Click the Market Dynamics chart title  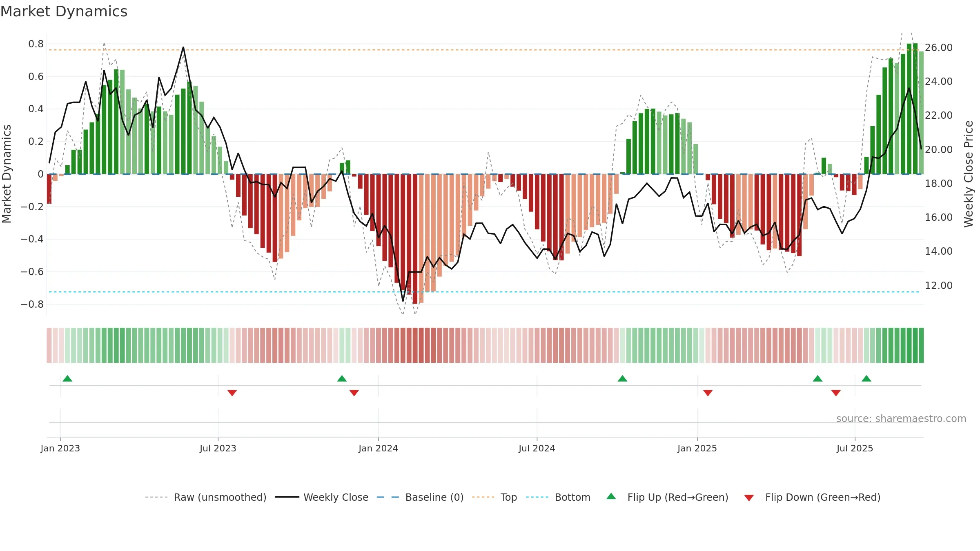click(x=64, y=11)
